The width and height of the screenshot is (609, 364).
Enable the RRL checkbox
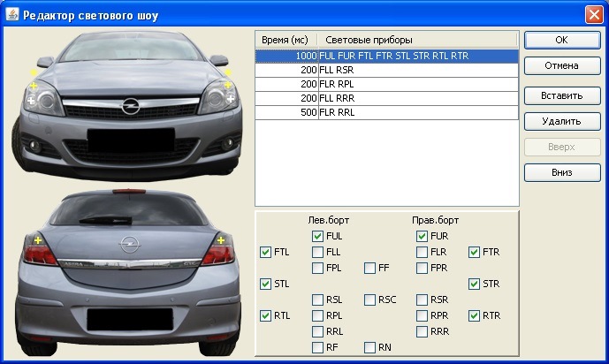(x=317, y=331)
